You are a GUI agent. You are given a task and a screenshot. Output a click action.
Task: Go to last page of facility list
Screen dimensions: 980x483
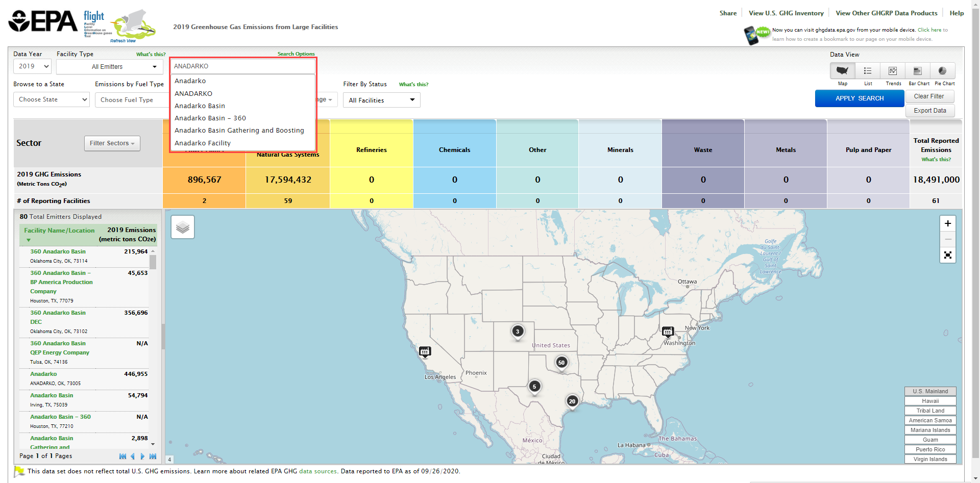tap(153, 456)
